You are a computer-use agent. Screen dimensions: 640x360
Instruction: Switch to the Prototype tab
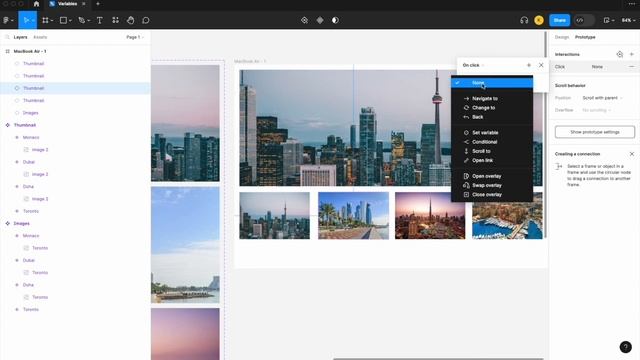pos(585,37)
